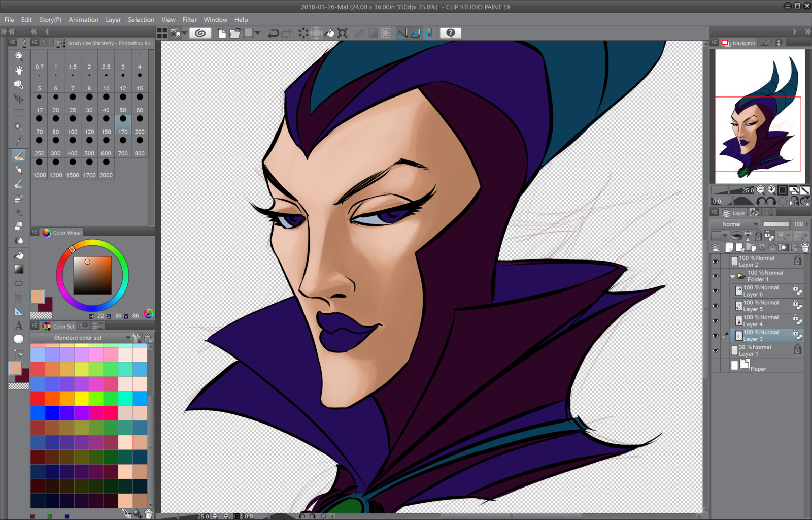Zoom out in the Navigator panel
The width and height of the screenshot is (812, 520).
click(760, 190)
